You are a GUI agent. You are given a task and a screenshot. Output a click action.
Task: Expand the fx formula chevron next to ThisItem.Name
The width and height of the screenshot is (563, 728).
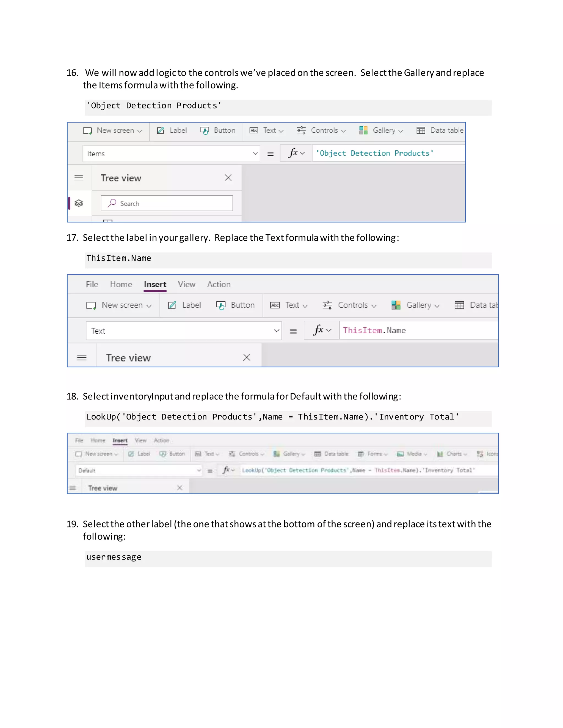tap(329, 330)
